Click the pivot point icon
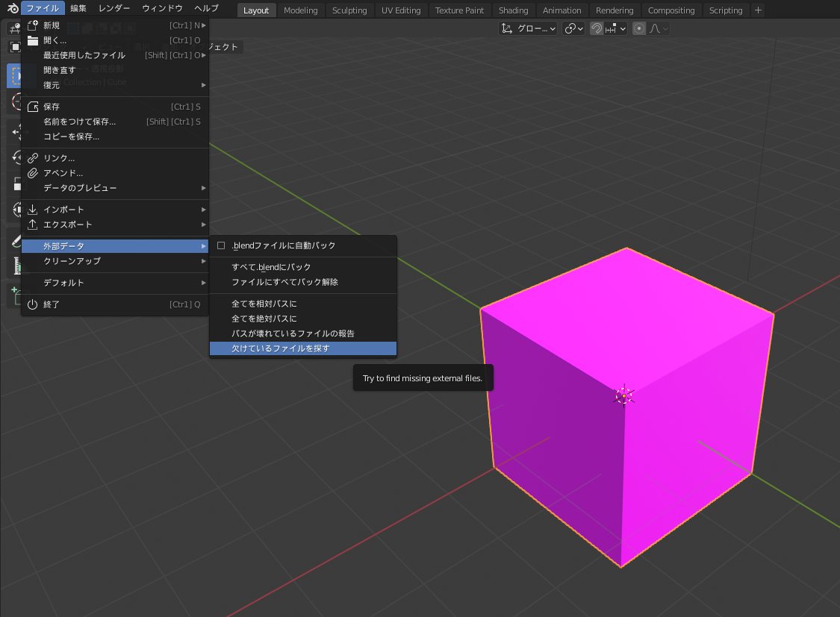 (570, 28)
